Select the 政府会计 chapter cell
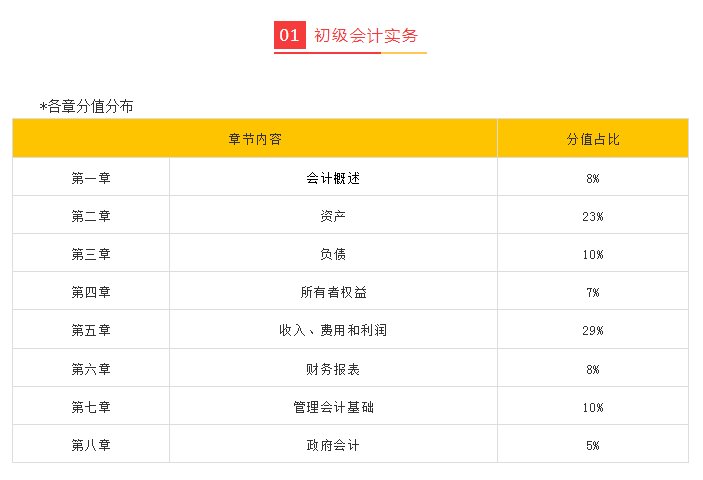This screenshot has height=480, width=703. [333, 445]
